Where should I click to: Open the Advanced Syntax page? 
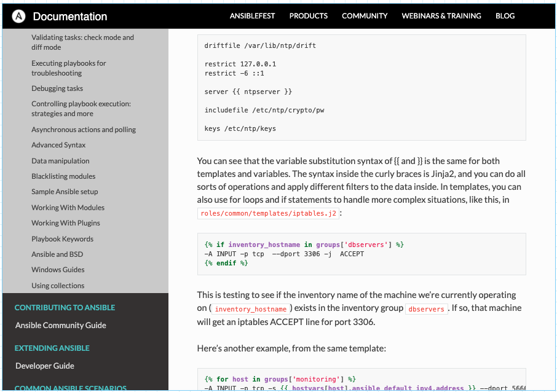click(58, 145)
